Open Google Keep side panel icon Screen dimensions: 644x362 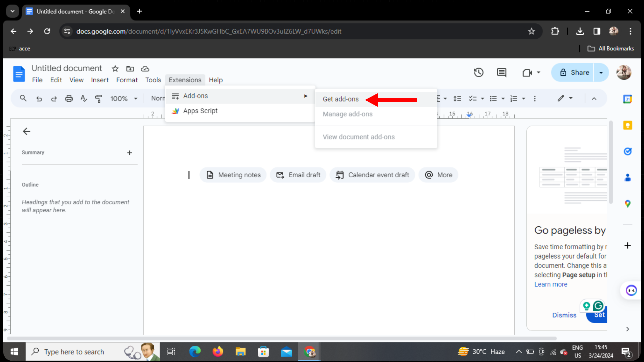tap(627, 125)
